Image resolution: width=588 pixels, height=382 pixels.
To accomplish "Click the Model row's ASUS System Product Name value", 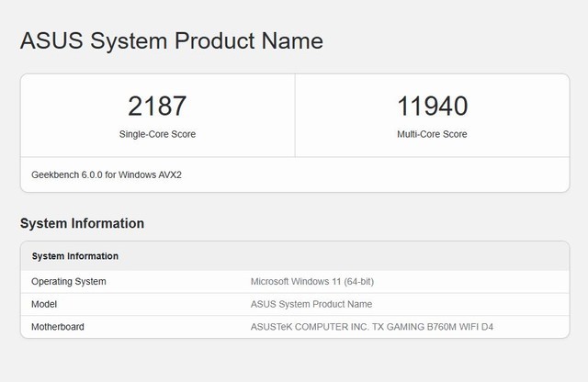I will tap(311, 304).
